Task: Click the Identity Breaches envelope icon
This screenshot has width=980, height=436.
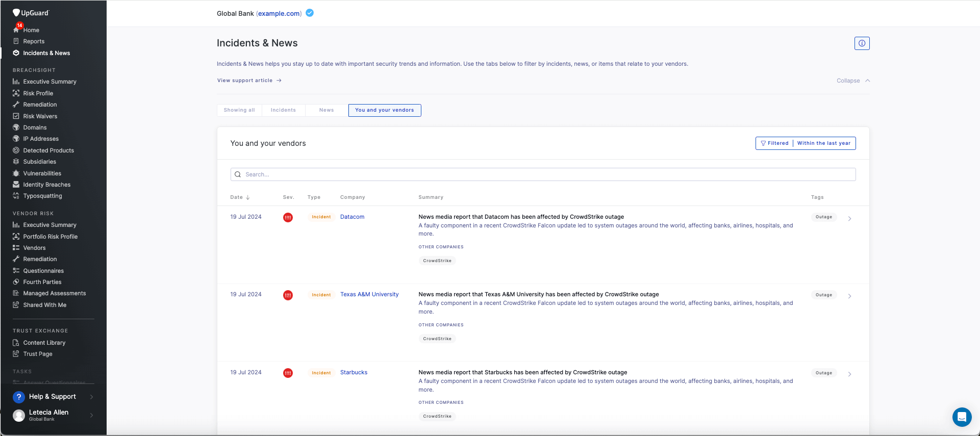Action: click(16, 185)
